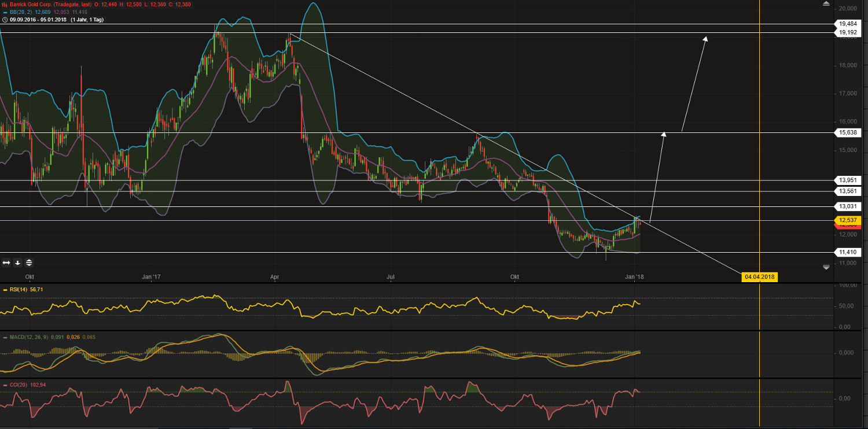Click the clock icon next to the date range
The width and height of the screenshot is (868, 429).
point(4,19)
